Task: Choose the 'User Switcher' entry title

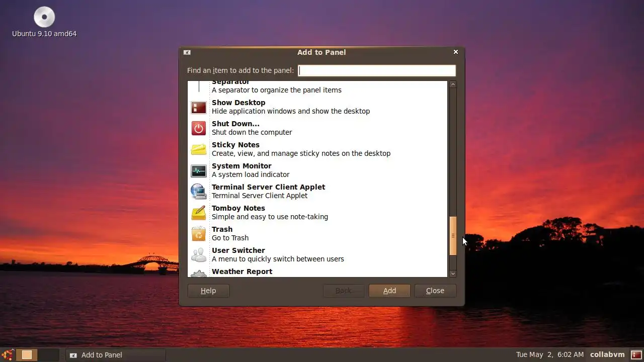Action: tap(238, 250)
